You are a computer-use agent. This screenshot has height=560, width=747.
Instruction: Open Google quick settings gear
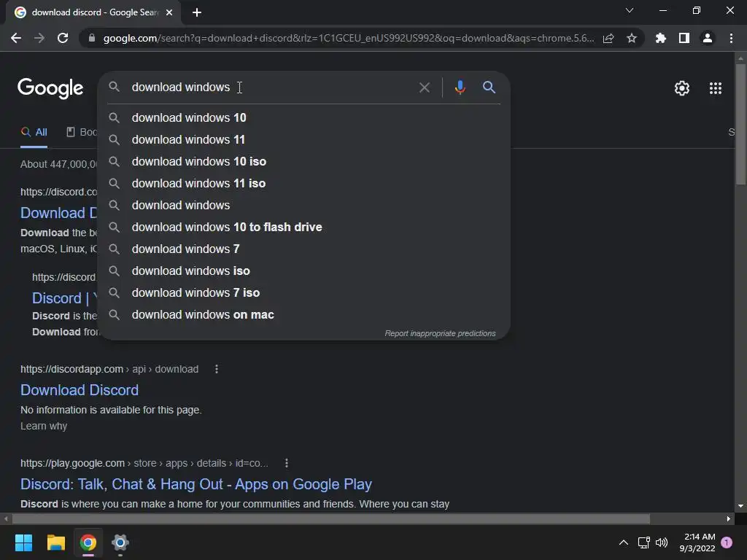click(x=682, y=88)
